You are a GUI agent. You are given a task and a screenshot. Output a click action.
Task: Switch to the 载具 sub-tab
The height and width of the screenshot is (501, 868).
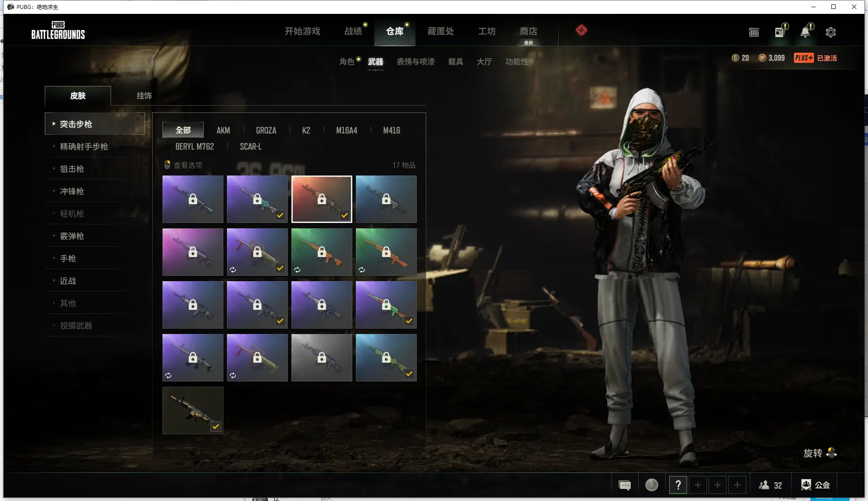tap(456, 62)
